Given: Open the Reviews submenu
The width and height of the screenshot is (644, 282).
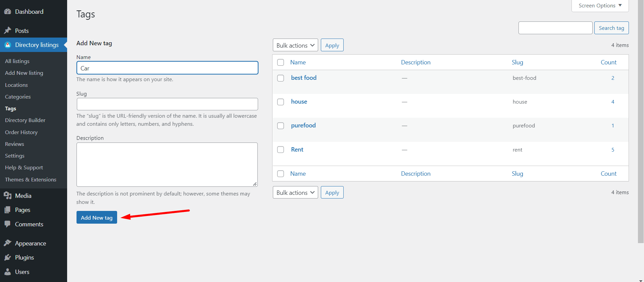Looking at the screenshot, I should [x=14, y=144].
